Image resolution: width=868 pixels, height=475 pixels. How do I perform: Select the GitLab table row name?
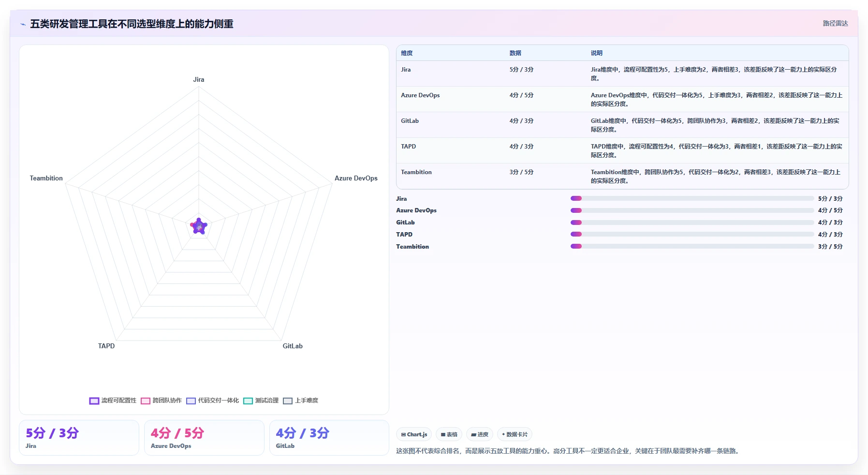pos(410,121)
